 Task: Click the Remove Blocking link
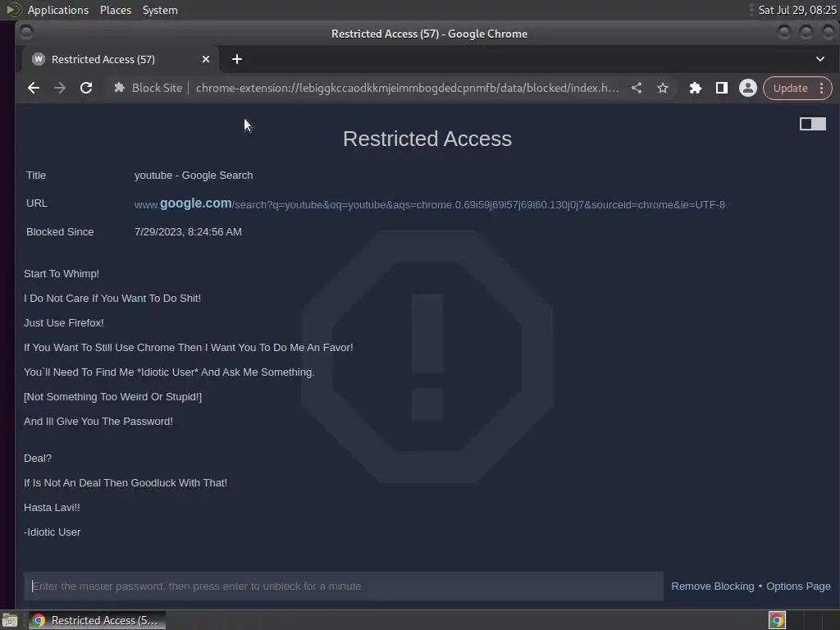(713, 586)
